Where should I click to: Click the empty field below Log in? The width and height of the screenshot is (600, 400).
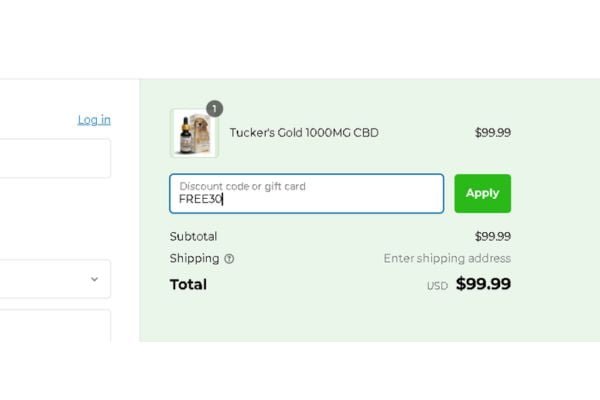(x=55, y=158)
